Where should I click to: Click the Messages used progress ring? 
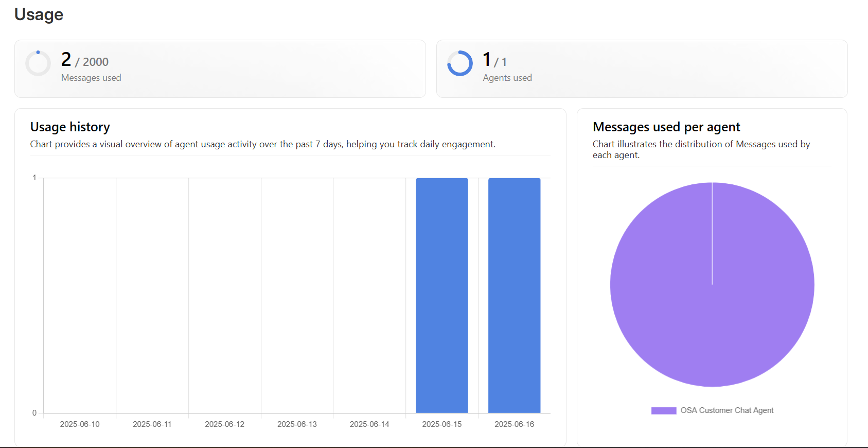[x=38, y=63]
